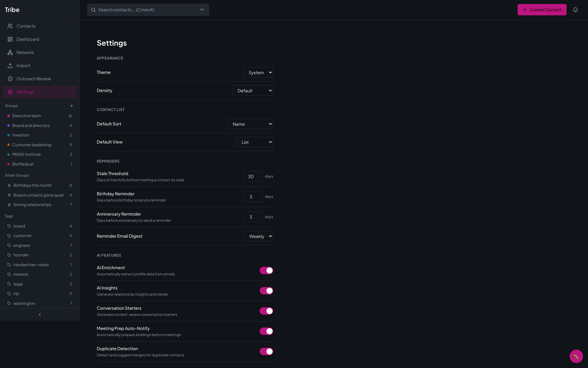588x368 pixels.
Task: Click the Import upload icon
Action: tap(10, 66)
